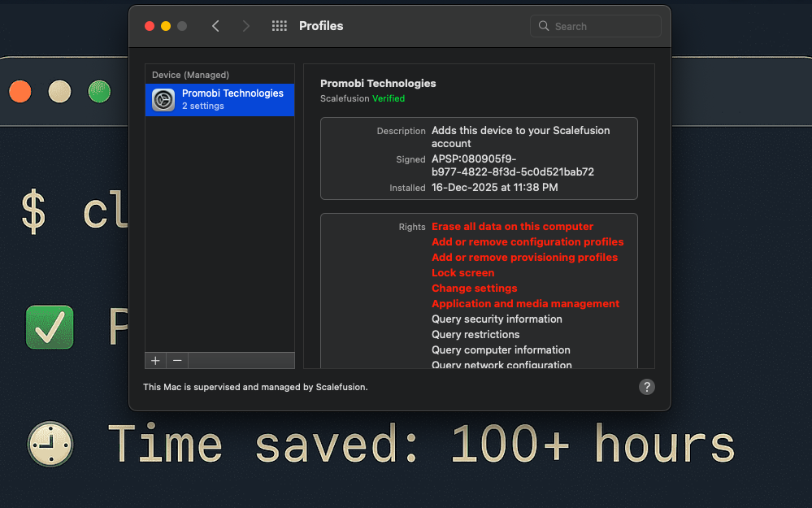Click the clock emoji beside Time saved
This screenshot has height=508, width=812.
[50, 444]
